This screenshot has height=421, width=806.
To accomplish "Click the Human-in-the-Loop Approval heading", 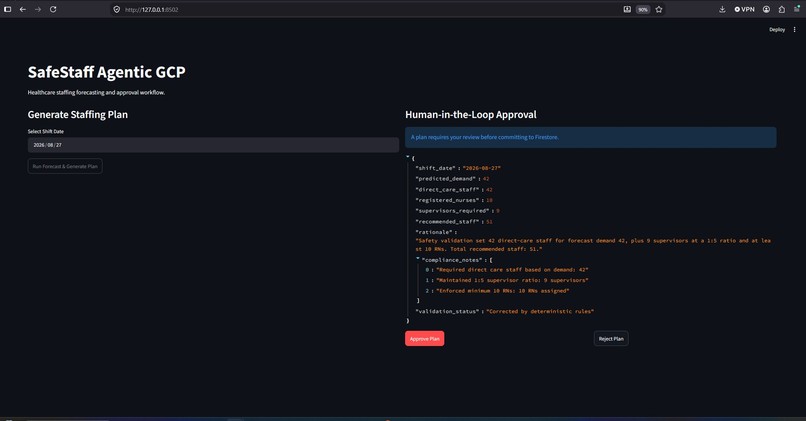I will pos(470,115).
